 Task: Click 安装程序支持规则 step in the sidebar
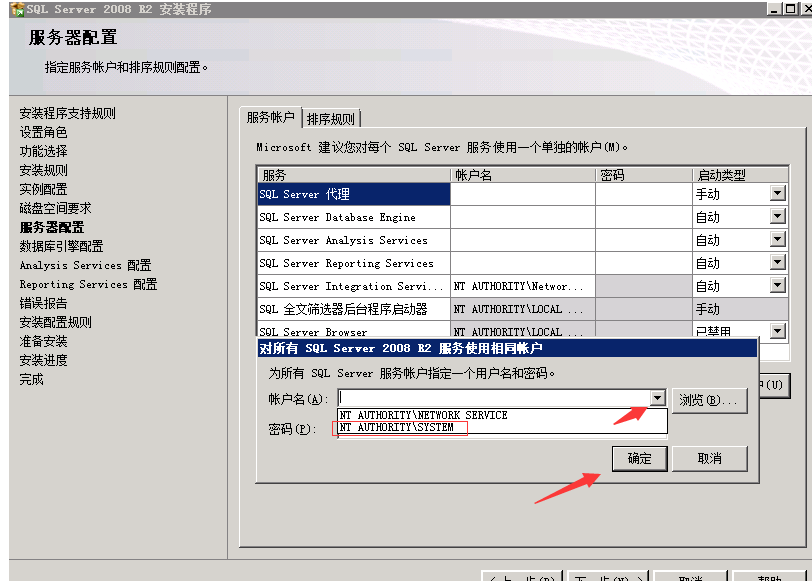(x=67, y=113)
